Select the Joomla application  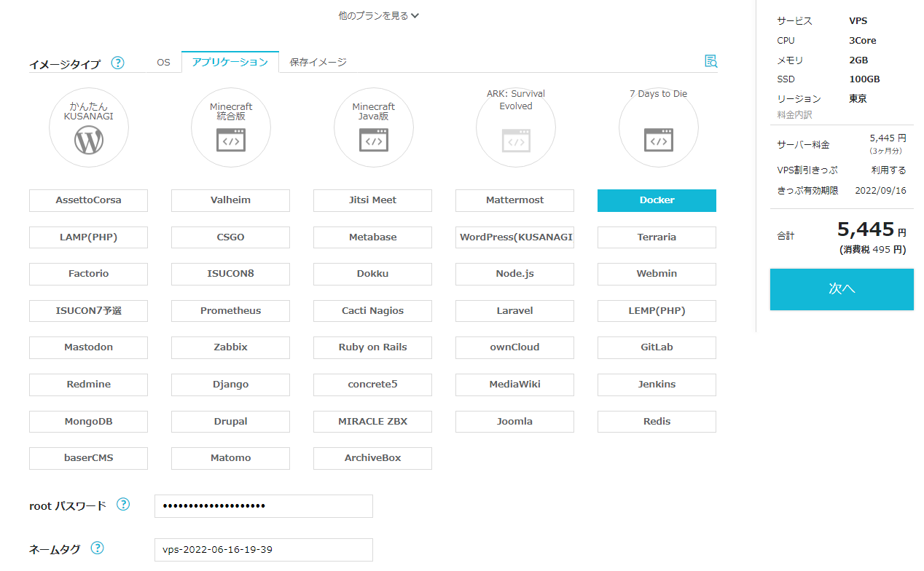[x=514, y=422]
